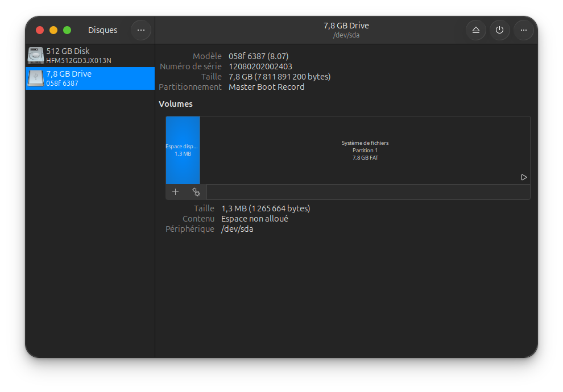
Task: Open additional partition options gears icon
Action: coord(196,192)
